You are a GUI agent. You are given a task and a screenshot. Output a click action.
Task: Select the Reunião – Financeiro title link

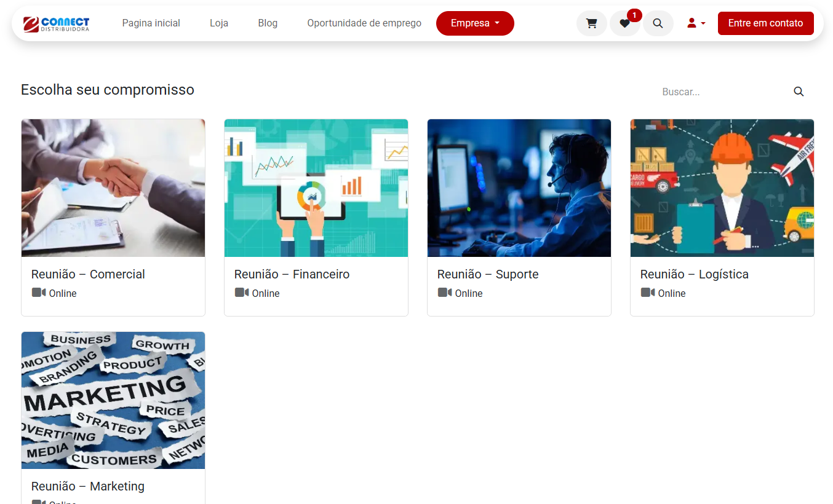coord(292,274)
